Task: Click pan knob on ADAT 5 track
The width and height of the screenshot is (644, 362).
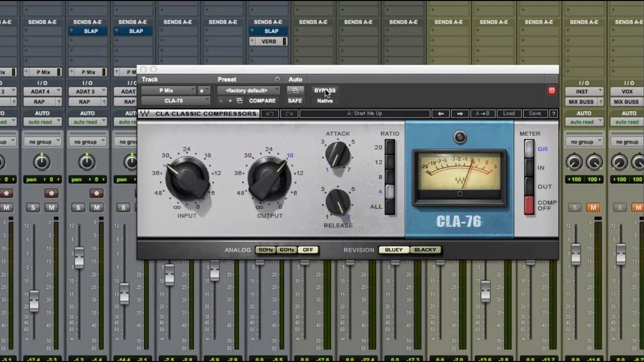Action: click(87, 162)
